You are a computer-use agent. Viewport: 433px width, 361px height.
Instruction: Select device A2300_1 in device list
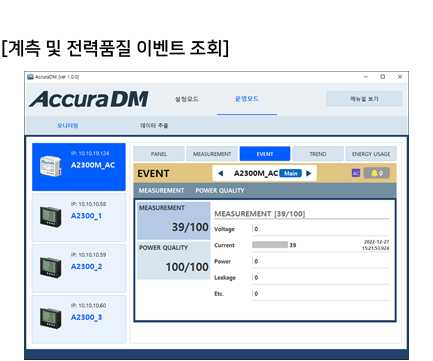tap(79, 217)
